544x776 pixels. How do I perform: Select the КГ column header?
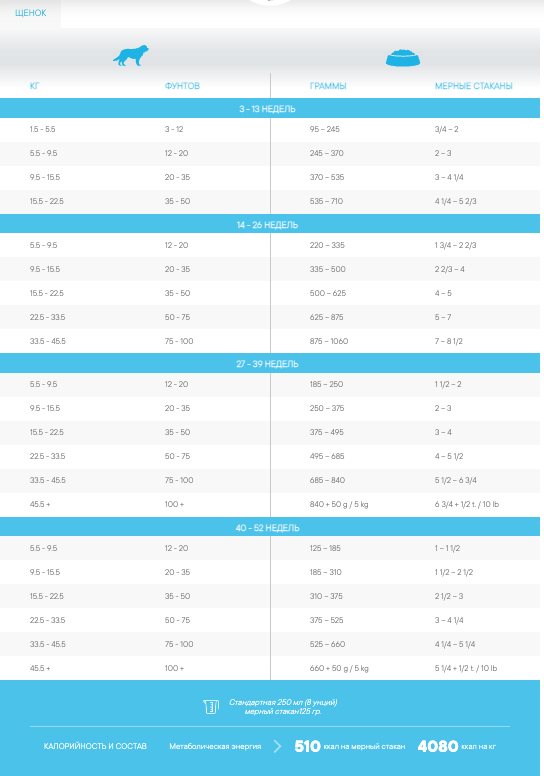pos(35,86)
